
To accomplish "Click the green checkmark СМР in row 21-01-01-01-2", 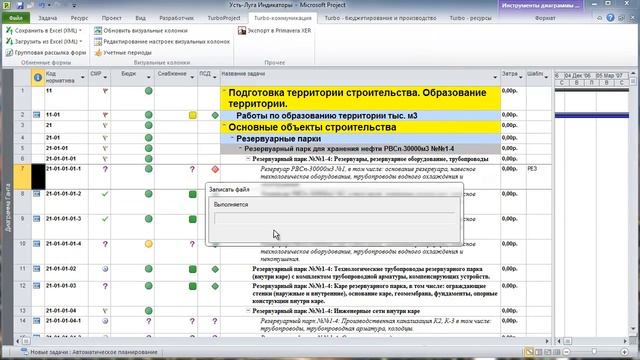I will (x=105, y=194).
